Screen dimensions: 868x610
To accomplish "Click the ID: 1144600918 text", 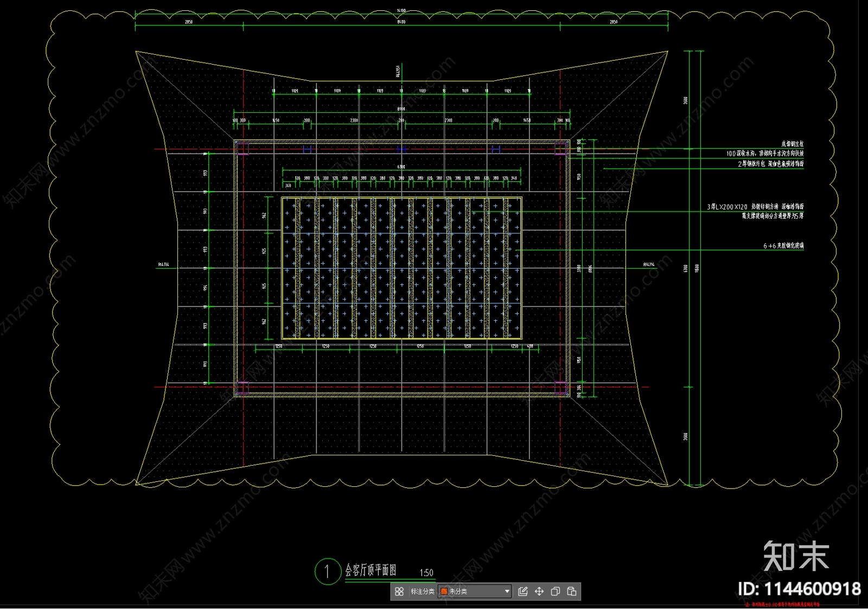I will [799, 589].
